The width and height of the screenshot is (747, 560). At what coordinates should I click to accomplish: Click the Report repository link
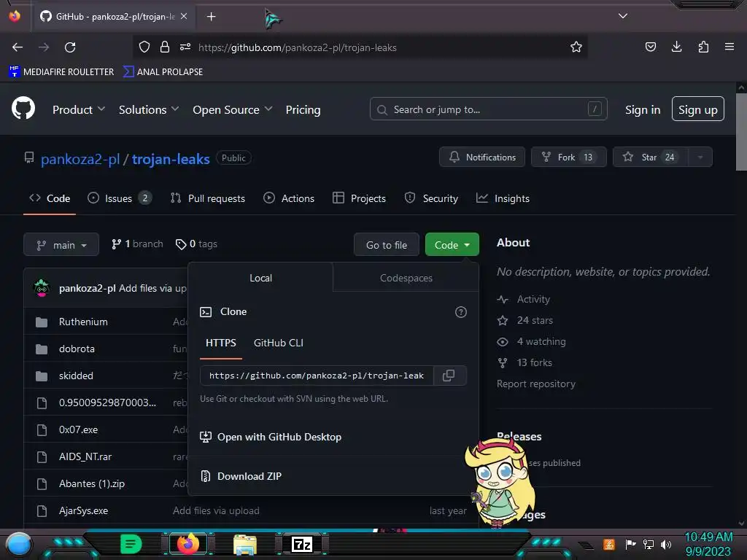coord(536,384)
